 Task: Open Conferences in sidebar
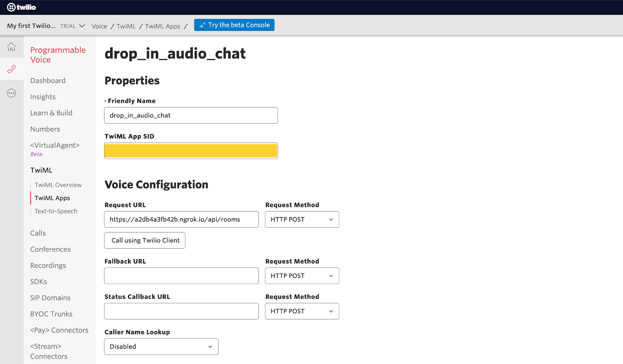click(x=51, y=250)
